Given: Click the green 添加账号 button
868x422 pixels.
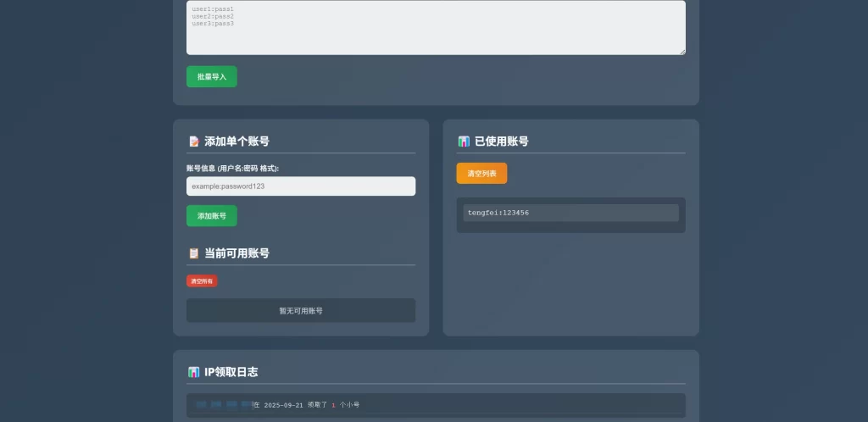Looking at the screenshot, I should point(211,216).
